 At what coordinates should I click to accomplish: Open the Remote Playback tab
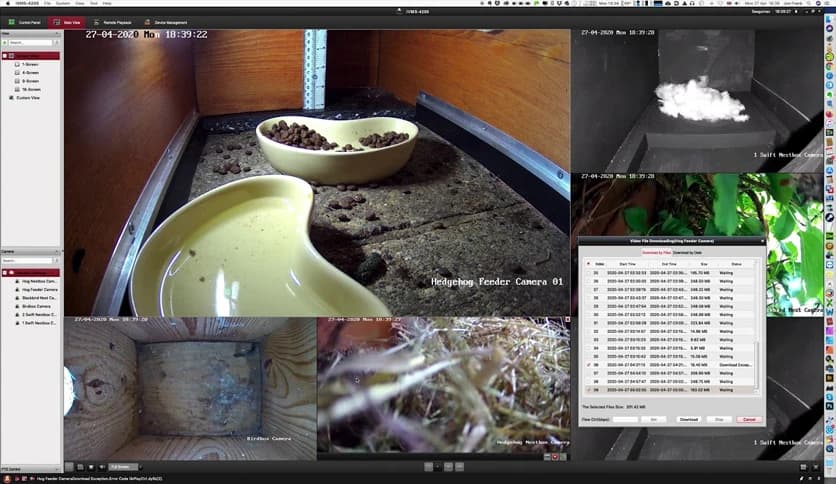(112, 22)
